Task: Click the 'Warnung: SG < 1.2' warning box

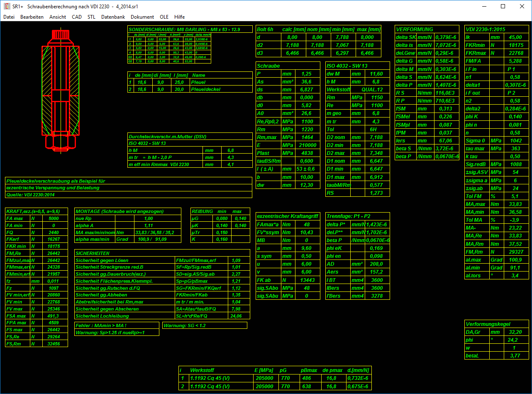Action: tap(205, 325)
